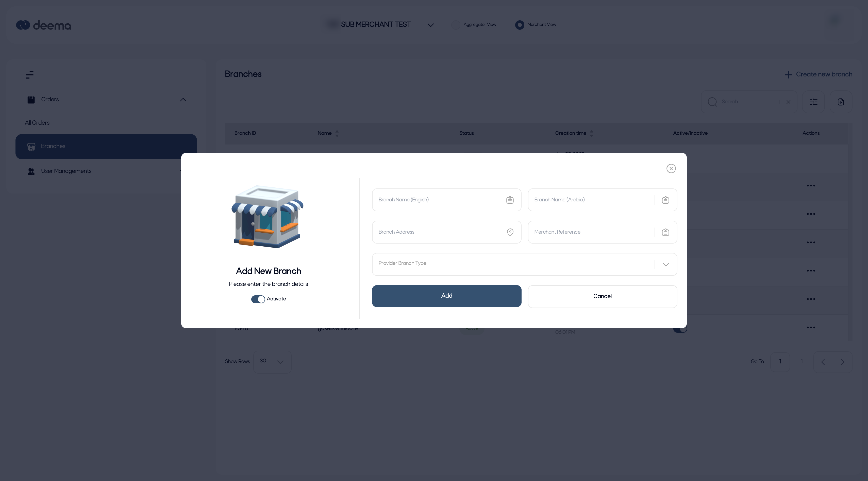Click the clipboard icon in Merchant Reference field

[x=665, y=232]
